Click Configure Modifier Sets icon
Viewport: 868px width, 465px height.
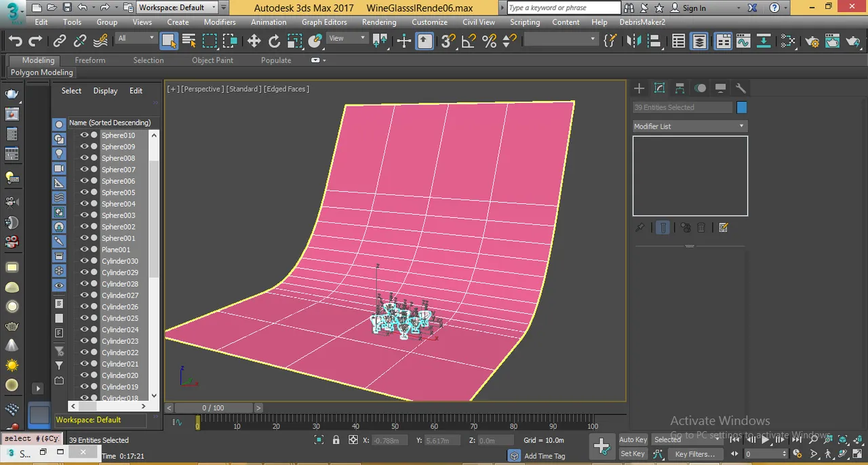723,228
